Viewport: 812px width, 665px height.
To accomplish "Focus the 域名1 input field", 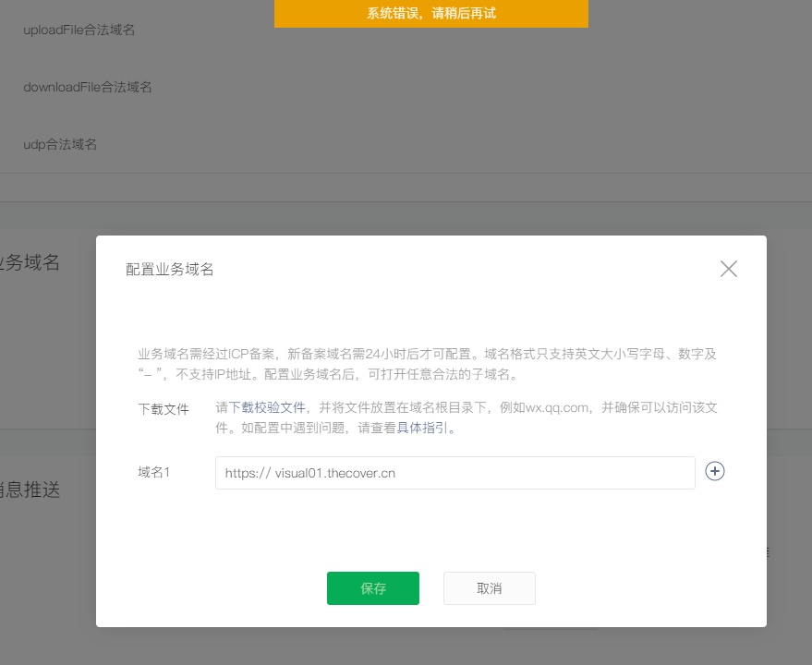I will [x=455, y=473].
